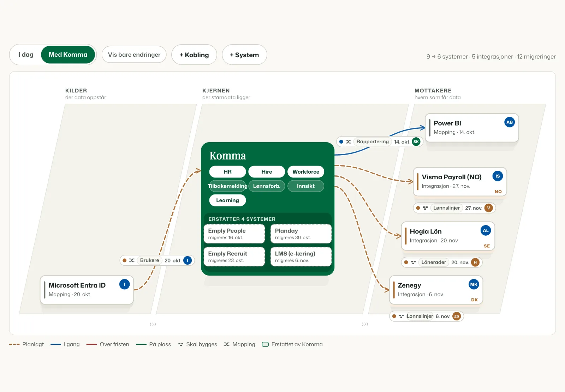The image size is (565, 392).
Task: Select the Workforce module in Komma
Action: click(306, 172)
